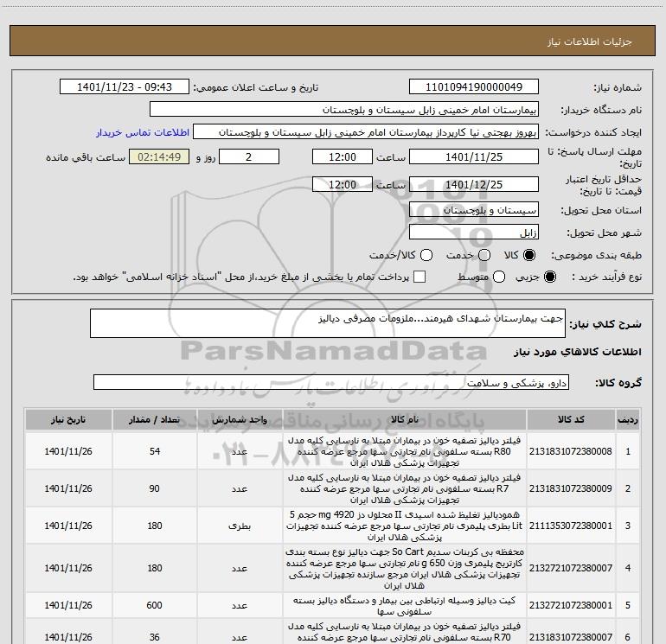Click the price validity time 12:00 field
The width and height of the screenshot is (666, 644).
tap(343, 184)
